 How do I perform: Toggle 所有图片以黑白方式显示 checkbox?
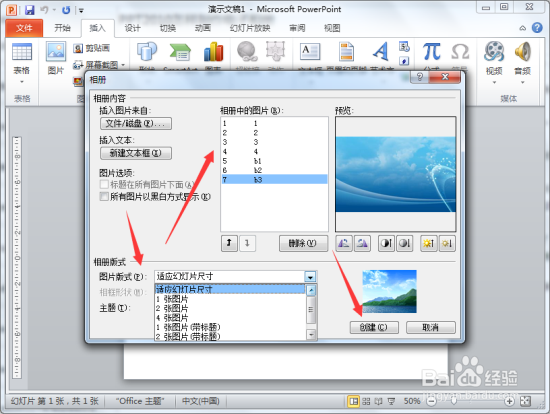(x=104, y=196)
